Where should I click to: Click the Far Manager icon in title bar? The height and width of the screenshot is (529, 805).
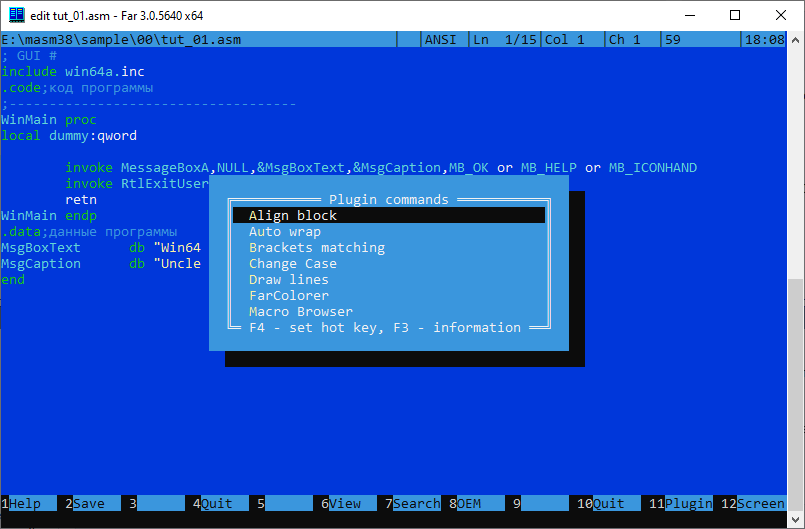click(16, 15)
